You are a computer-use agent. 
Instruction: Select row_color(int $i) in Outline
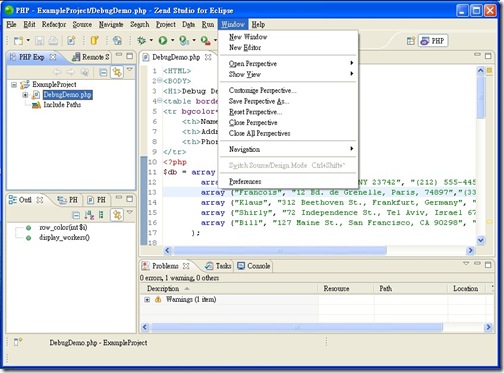tap(63, 228)
